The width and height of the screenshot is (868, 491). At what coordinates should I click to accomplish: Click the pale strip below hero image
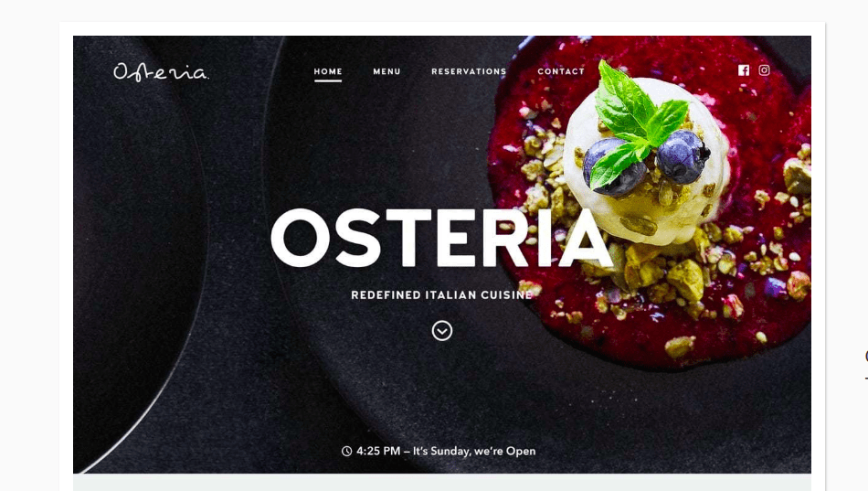point(441,482)
